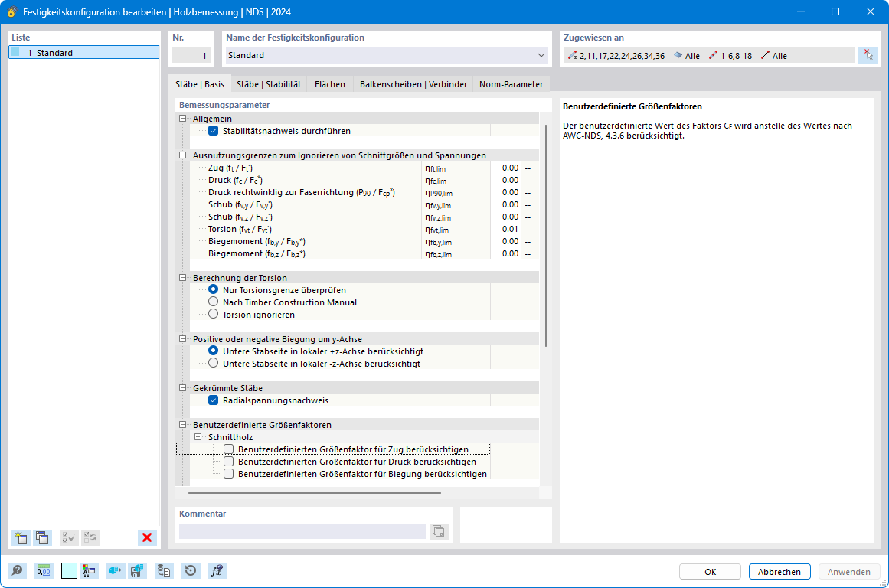Open the units and decimal places icon
The image size is (889, 588).
pos(44,570)
